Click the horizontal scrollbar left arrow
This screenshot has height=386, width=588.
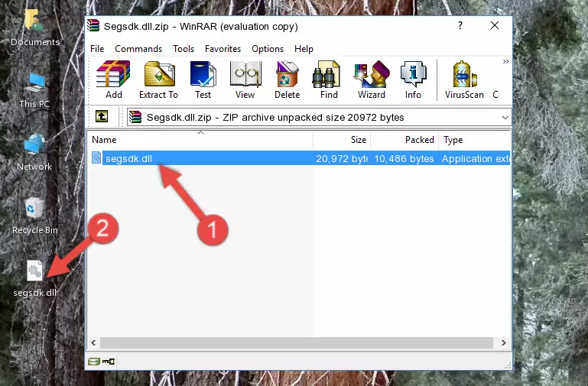(93, 342)
